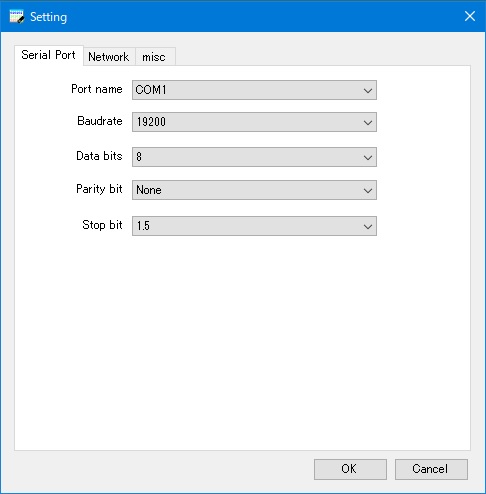Confirm settings with the OK button
Screen dimensions: 486x494
coord(350,469)
